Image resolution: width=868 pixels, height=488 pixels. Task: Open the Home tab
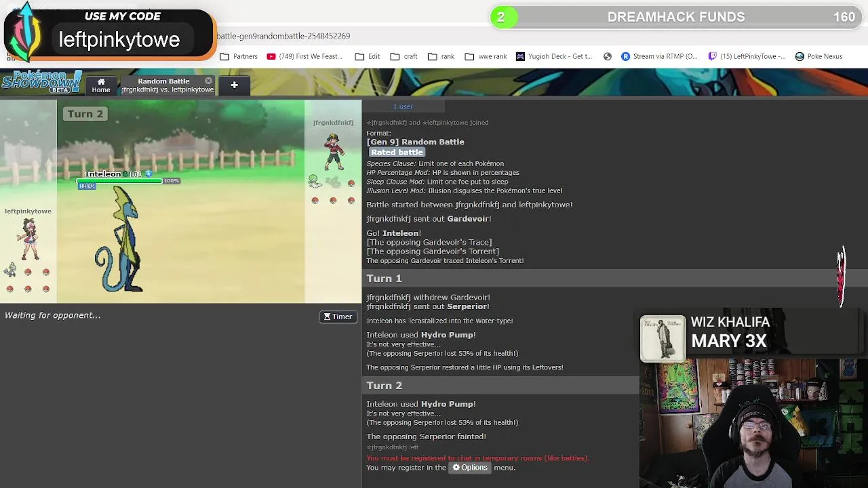tap(101, 85)
